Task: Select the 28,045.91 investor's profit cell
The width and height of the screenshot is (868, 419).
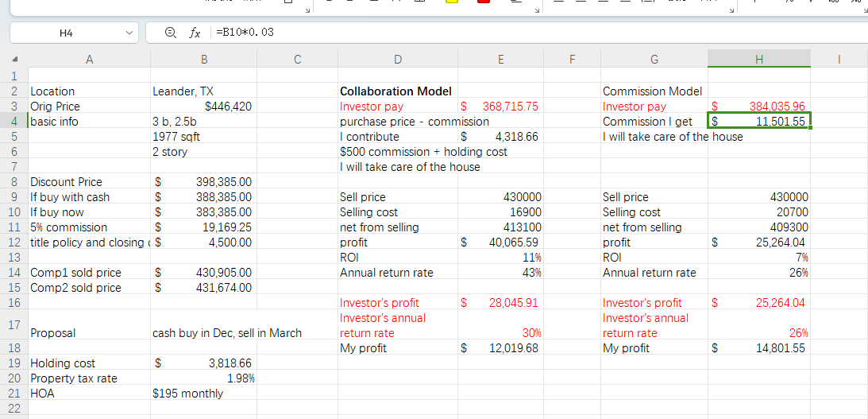Action: tap(500, 303)
